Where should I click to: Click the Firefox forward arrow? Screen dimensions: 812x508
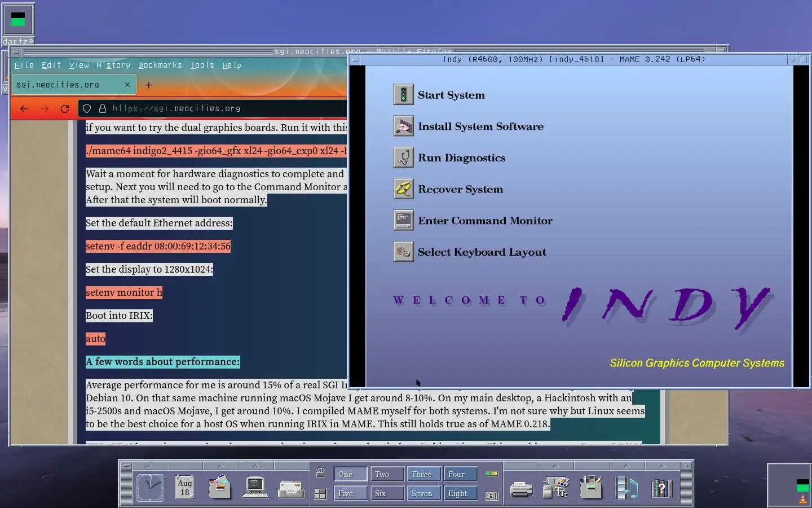(x=45, y=108)
